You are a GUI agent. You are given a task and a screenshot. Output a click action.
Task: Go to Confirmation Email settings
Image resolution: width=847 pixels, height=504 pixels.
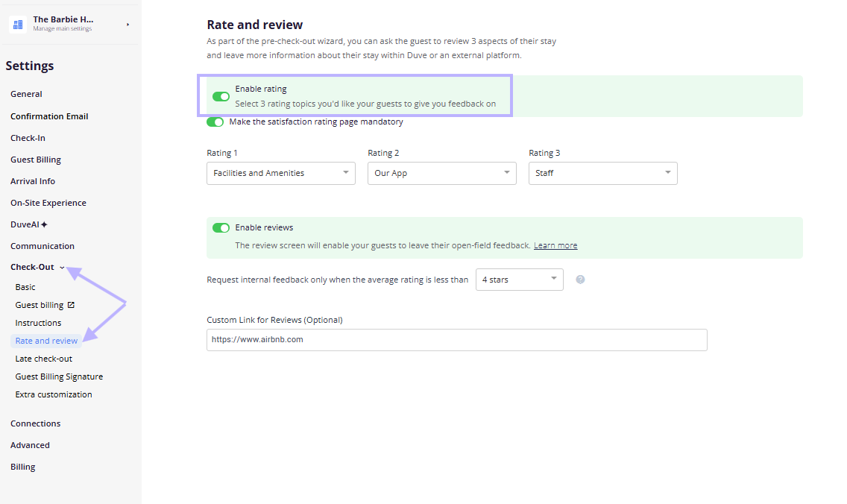tap(49, 116)
